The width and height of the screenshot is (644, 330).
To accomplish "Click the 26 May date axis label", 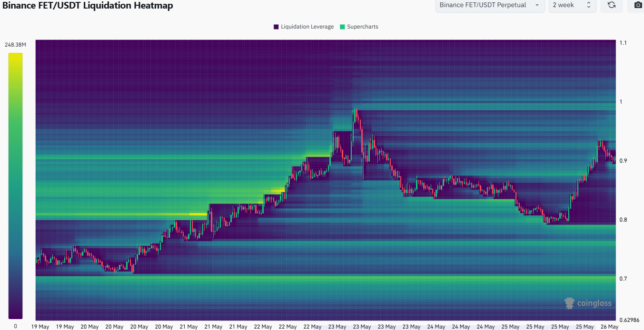I will click(610, 327).
